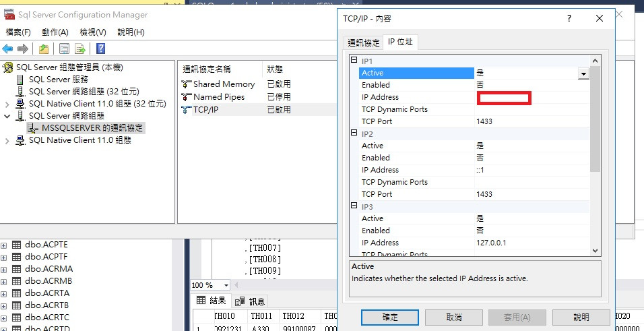
Task: Open the 檔案(F) menu
Action: point(18,32)
